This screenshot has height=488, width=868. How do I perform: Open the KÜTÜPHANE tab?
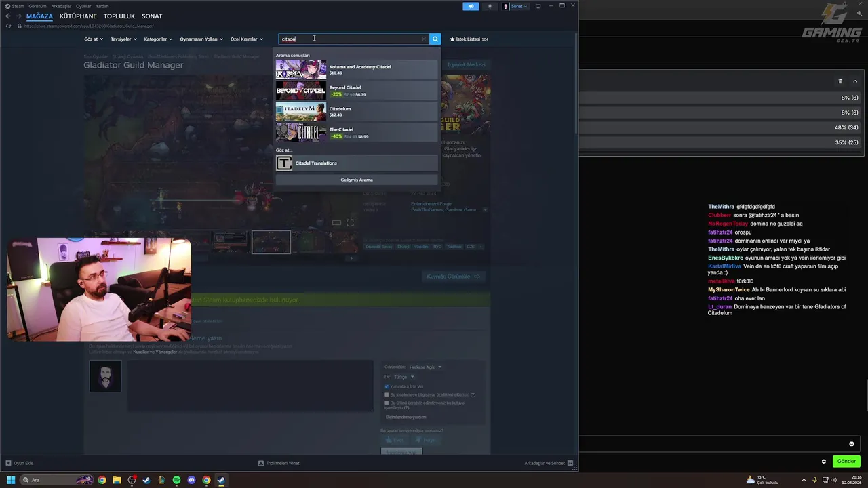click(78, 16)
